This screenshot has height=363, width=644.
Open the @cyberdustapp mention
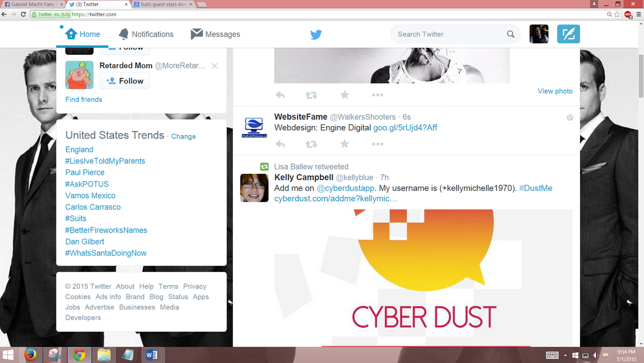346,188
